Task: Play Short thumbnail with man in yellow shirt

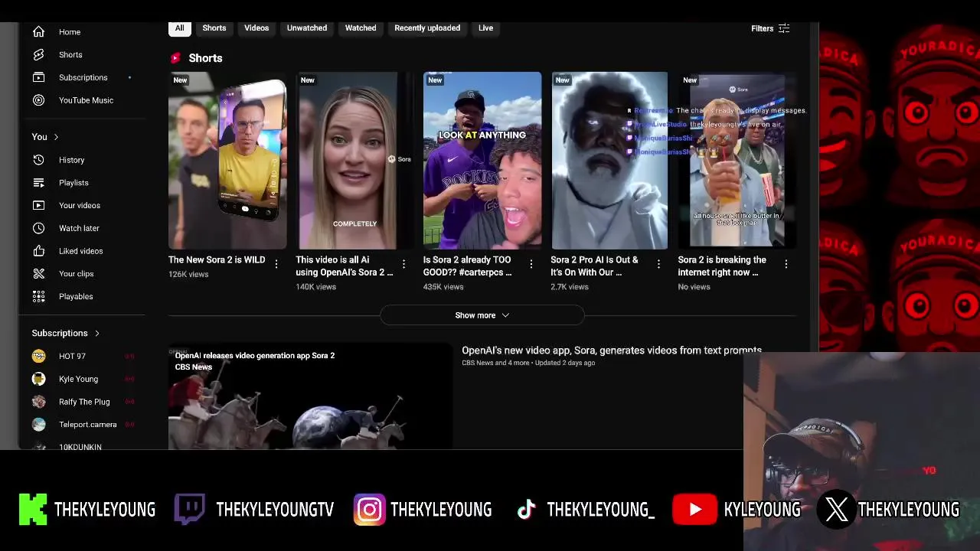Action: coord(227,161)
